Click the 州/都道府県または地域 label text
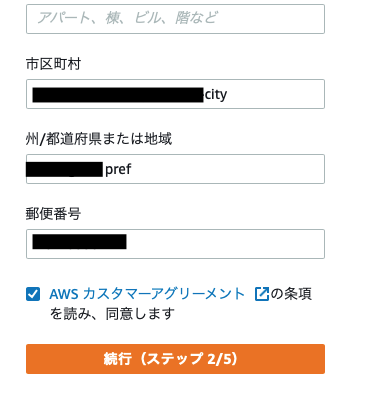The height and width of the screenshot is (400, 376). [x=99, y=139]
